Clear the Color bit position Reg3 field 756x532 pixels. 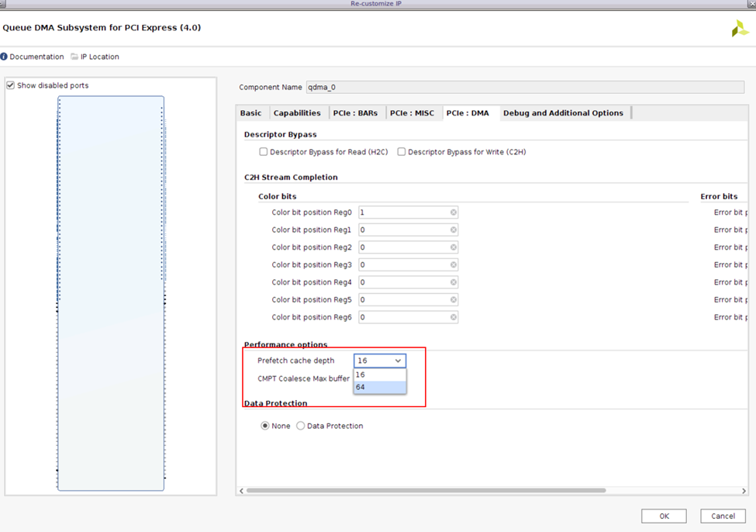pyautogui.click(x=454, y=265)
